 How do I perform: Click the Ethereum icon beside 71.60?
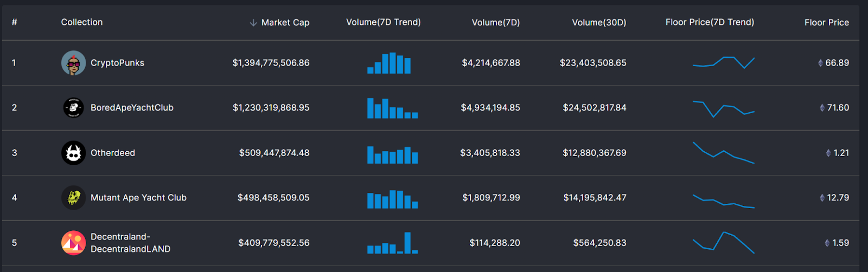(822, 108)
